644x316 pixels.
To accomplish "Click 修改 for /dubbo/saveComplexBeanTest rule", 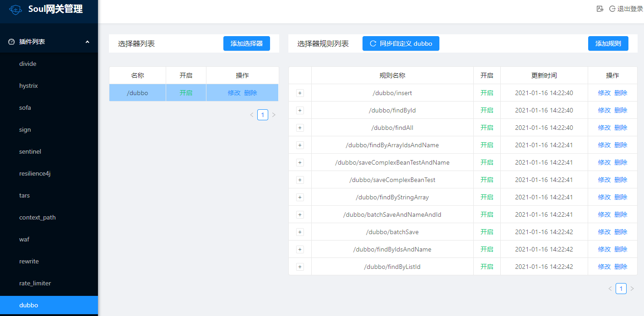I will pyautogui.click(x=604, y=180).
